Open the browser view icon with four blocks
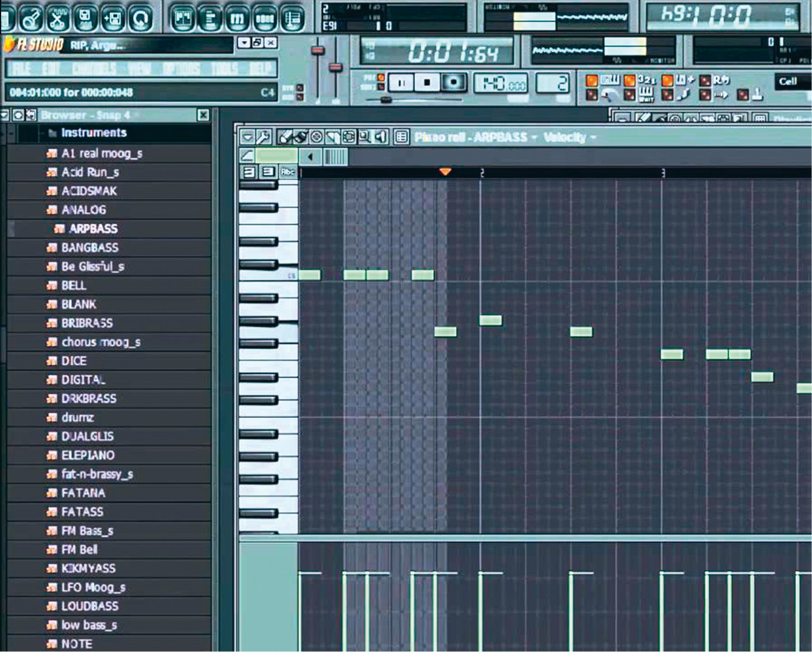 [x=265, y=18]
